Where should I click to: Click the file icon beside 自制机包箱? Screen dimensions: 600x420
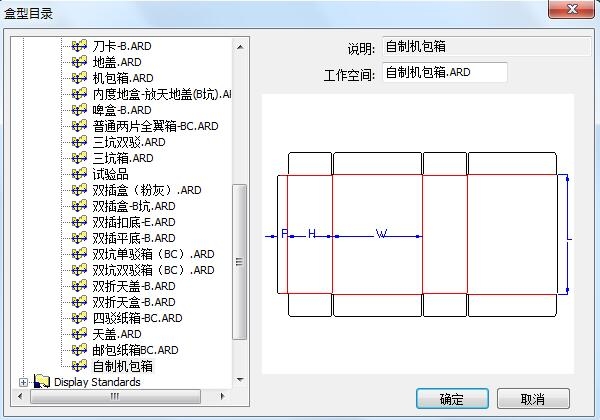(79, 366)
